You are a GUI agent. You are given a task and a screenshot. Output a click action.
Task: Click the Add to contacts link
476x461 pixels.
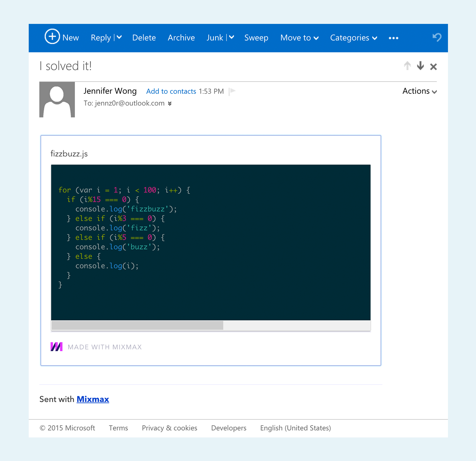tap(171, 91)
